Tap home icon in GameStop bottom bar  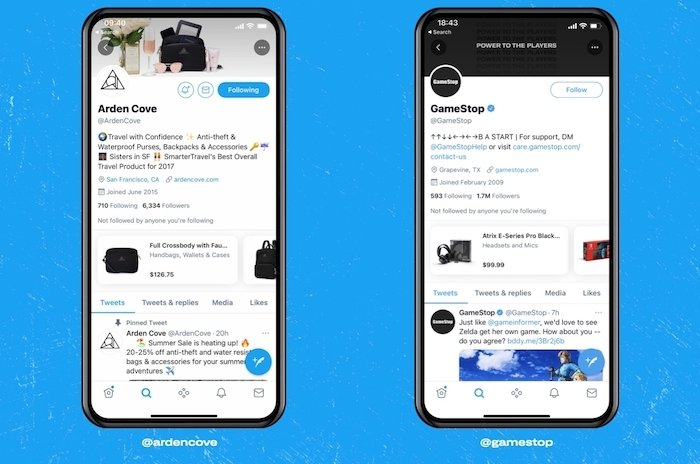click(x=442, y=393)
